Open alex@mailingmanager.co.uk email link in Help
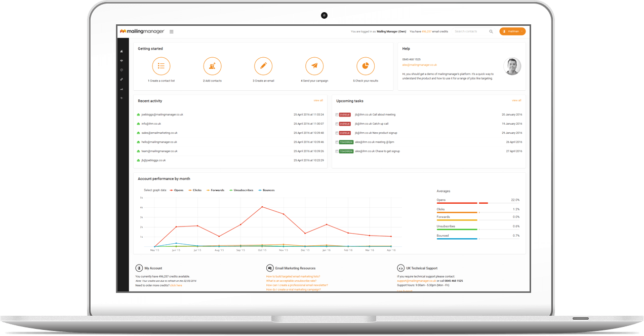The height and width of the screenshot is (336, 644). (420, 65)
